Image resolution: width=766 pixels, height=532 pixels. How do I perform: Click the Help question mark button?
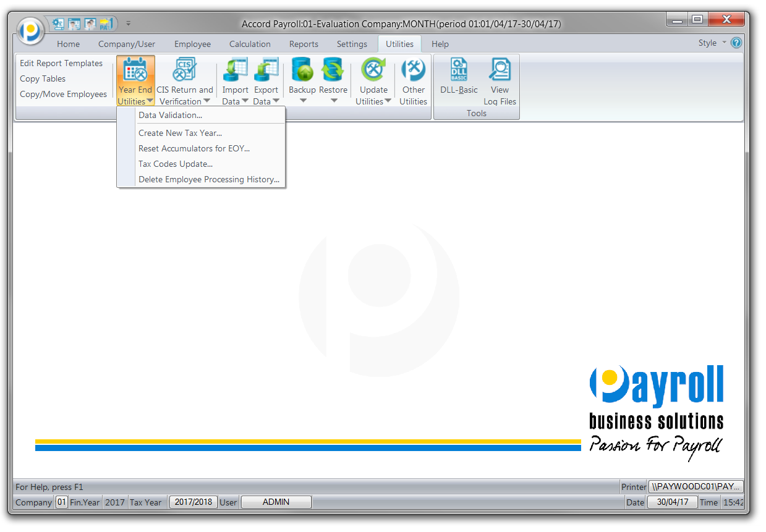(x=736, y=43)
